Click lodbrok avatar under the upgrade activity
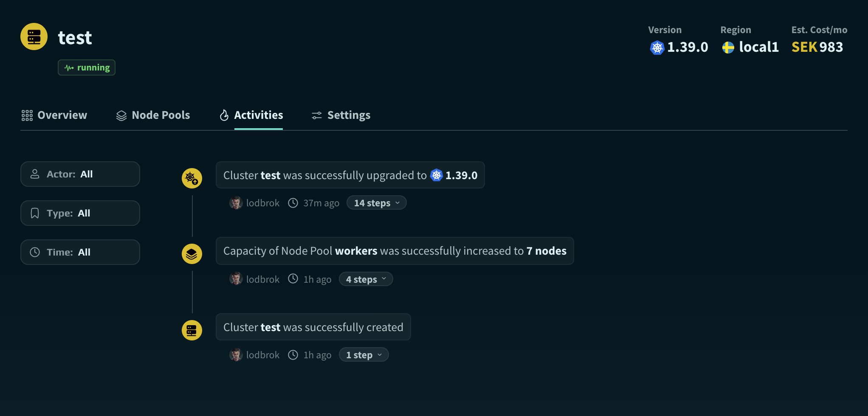 point(236,203)
